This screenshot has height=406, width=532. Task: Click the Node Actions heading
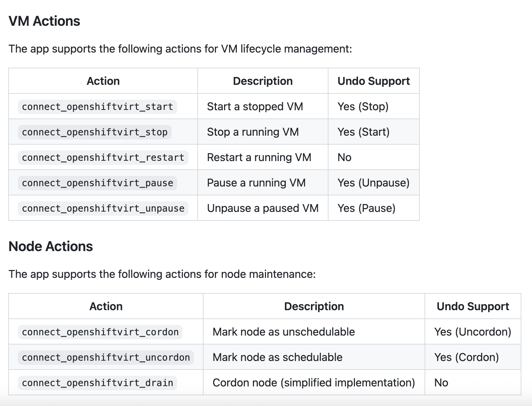pos(50,246)
